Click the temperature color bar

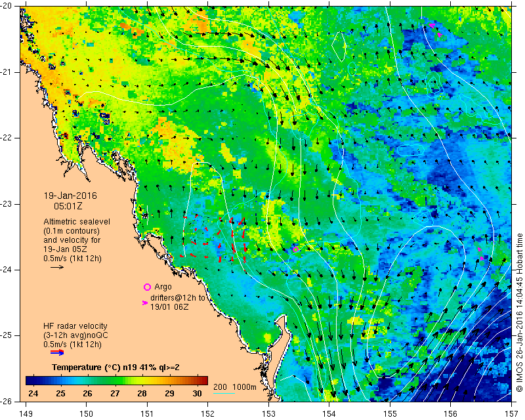coord(117,381)
